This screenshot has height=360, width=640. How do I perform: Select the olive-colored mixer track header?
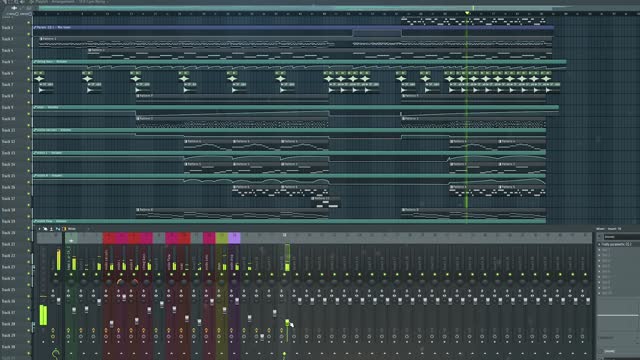[x=222, y=238]
